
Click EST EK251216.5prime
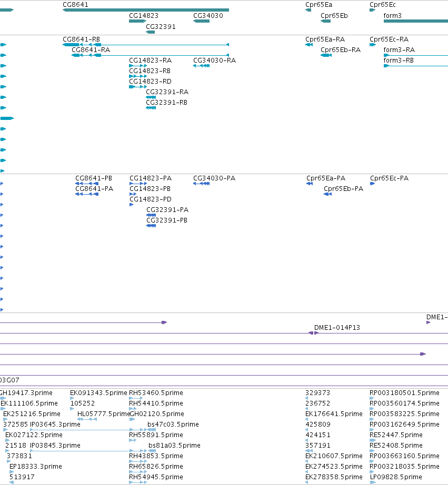[x=5, y=419]
